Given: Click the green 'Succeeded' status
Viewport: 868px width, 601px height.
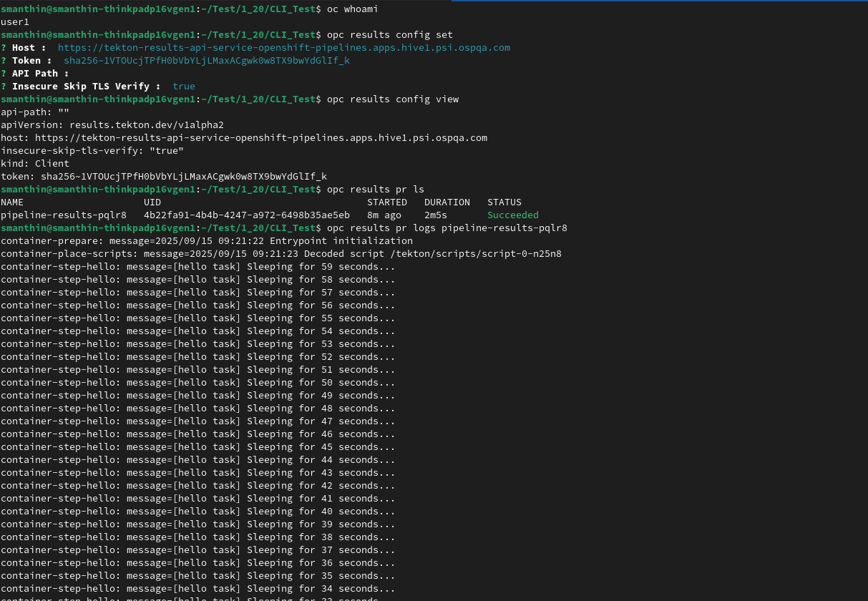Looking at the screenshot, I should pos(513,215).
